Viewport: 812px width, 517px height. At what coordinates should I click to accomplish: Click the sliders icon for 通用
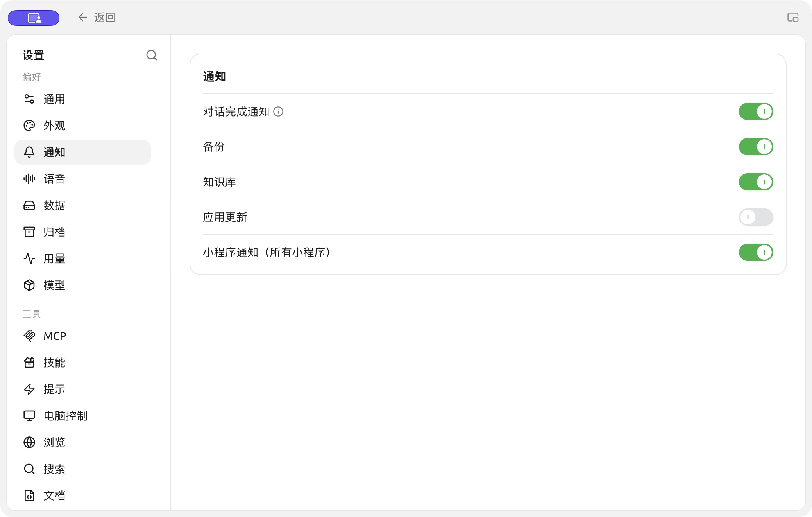(29, 99)
